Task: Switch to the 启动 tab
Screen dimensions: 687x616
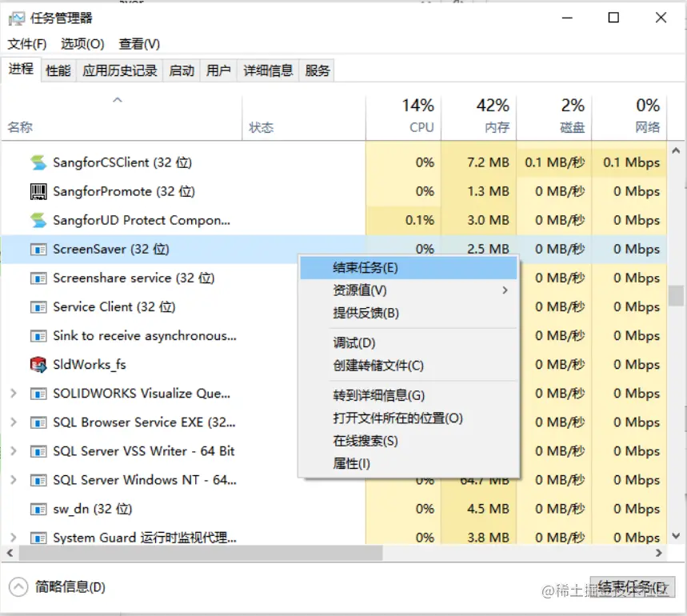Action: (182, 70)
